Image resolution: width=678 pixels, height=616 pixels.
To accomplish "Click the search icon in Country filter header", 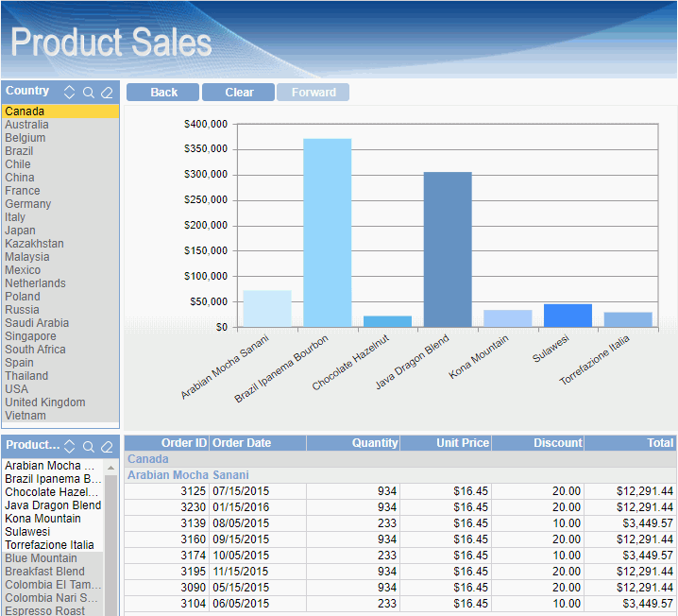I will pos(89,92).
